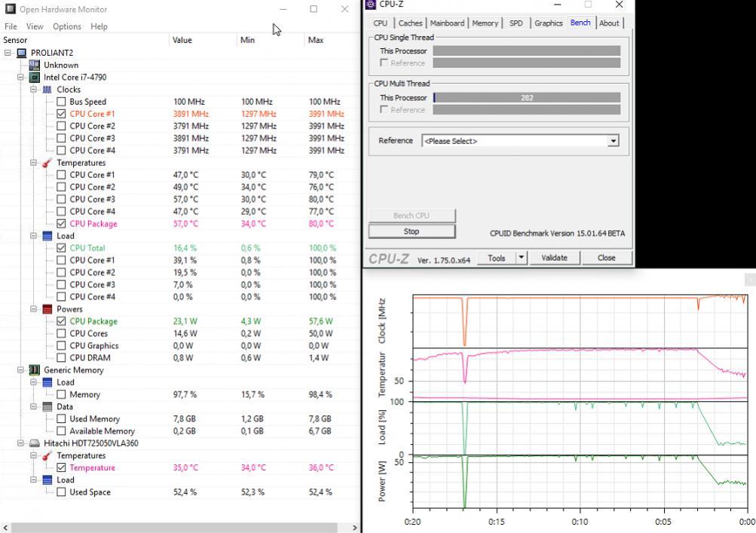Click the Powers group icon
Image resolution: width=756 pixels, height=533 pixels.
[x=47, y=309]
